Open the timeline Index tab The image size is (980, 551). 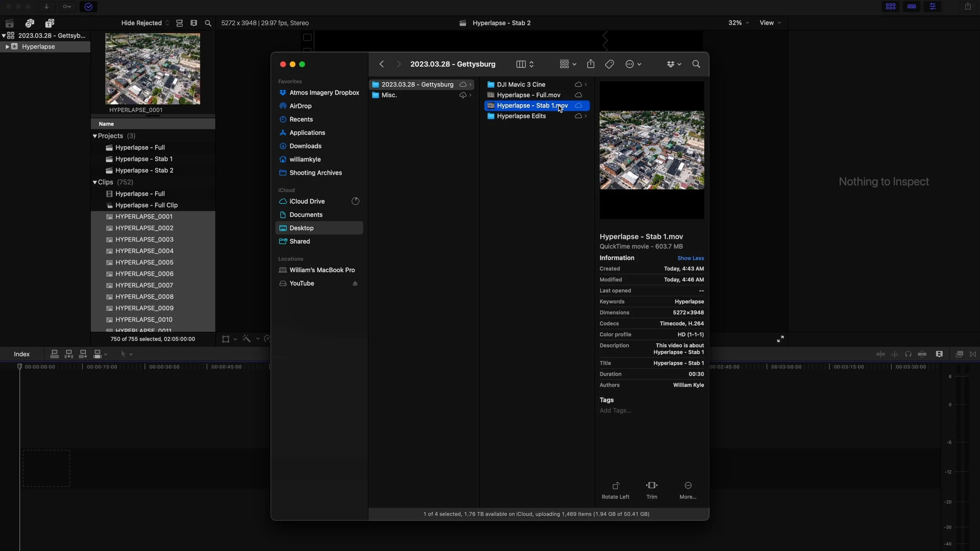[22, 354]
